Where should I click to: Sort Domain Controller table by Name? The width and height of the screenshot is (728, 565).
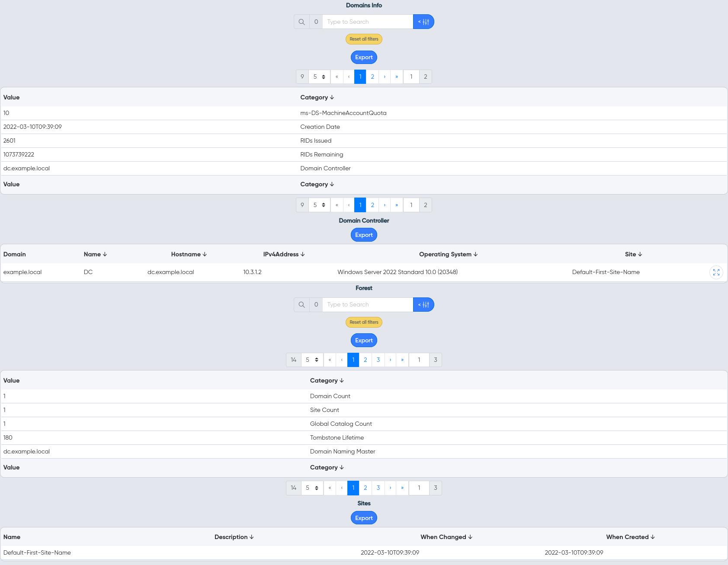pos(95,254)
